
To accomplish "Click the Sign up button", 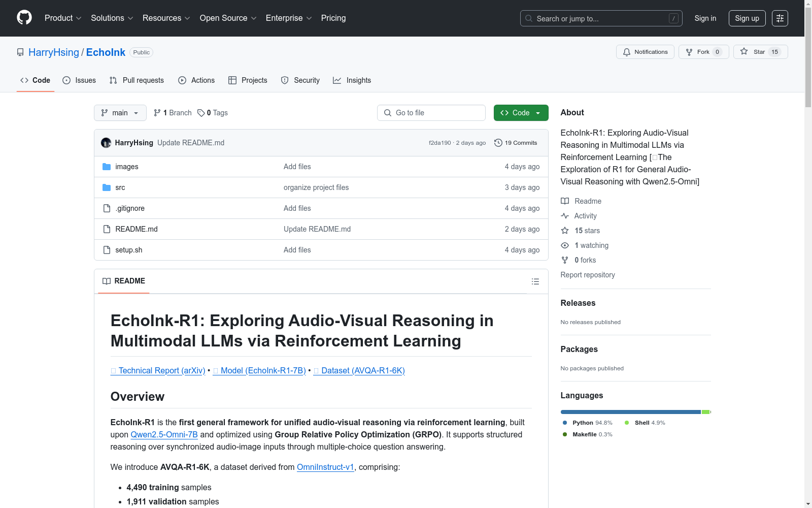I will coord(747,18).
